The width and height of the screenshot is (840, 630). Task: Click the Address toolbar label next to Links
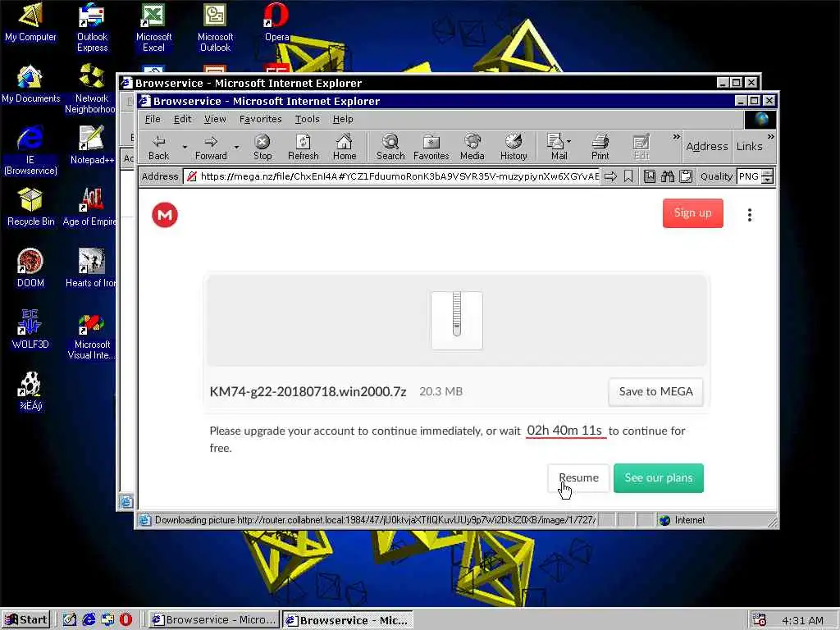[x=706, y=146]
